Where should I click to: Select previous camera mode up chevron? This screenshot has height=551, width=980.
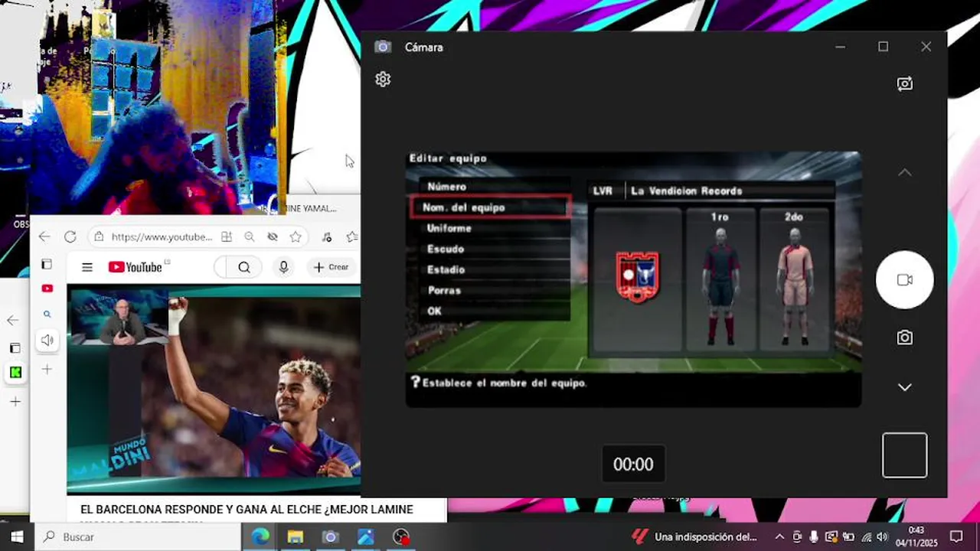click(x=904, y=173)
